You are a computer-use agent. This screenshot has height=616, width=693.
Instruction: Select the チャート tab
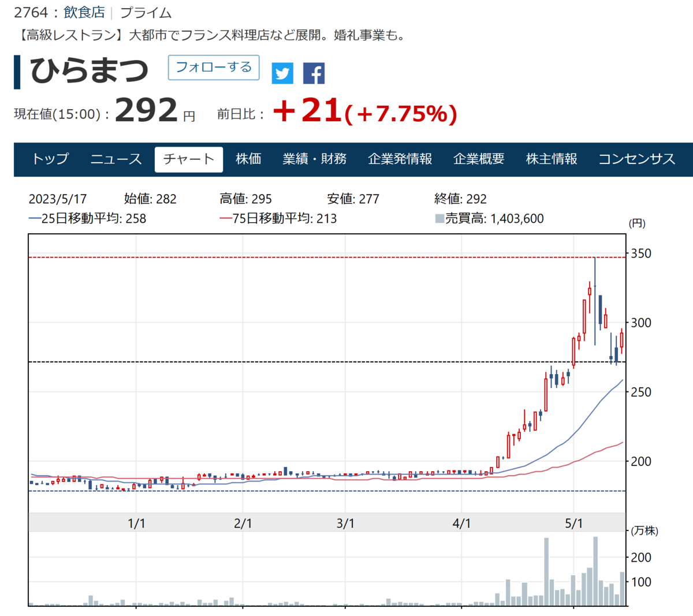(189, 159)
